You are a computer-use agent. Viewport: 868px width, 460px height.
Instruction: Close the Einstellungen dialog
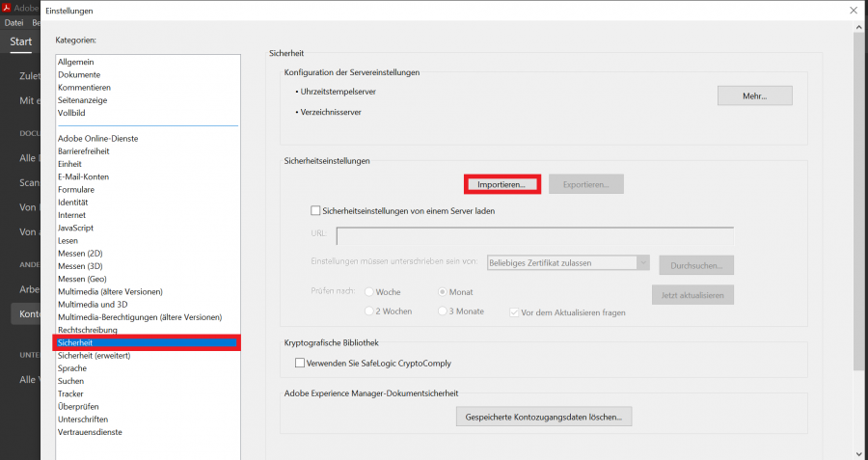[853, 10]
